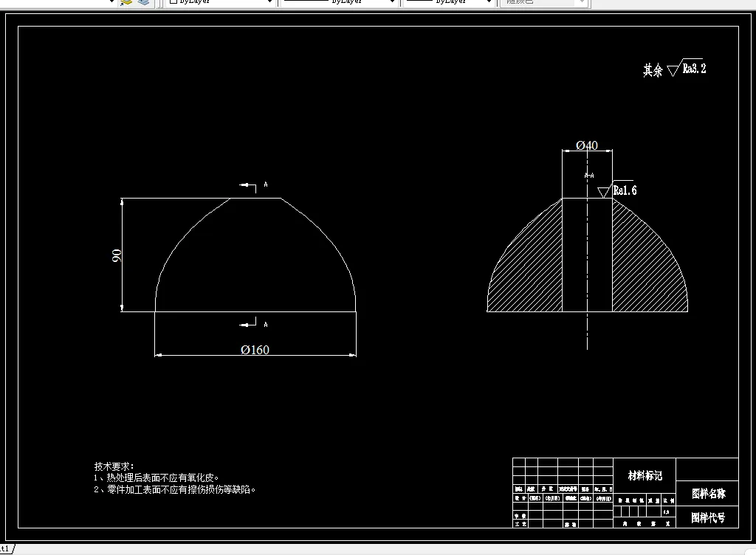The height and width of the screenshot is (555, 756).
Task: Open the ByLayer color dropdown
Action: (220, 2)
